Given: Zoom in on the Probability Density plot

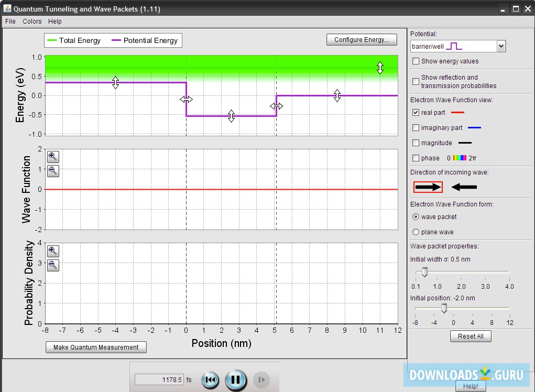Looking at the screenshot, I should click(x=53, y=252).
